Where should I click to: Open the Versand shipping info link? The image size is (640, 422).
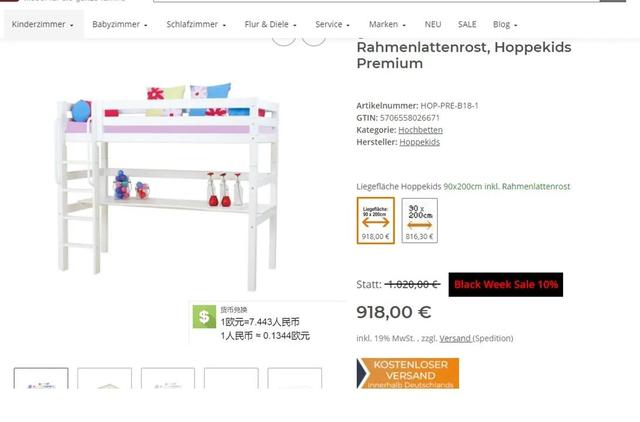(455, 338)
